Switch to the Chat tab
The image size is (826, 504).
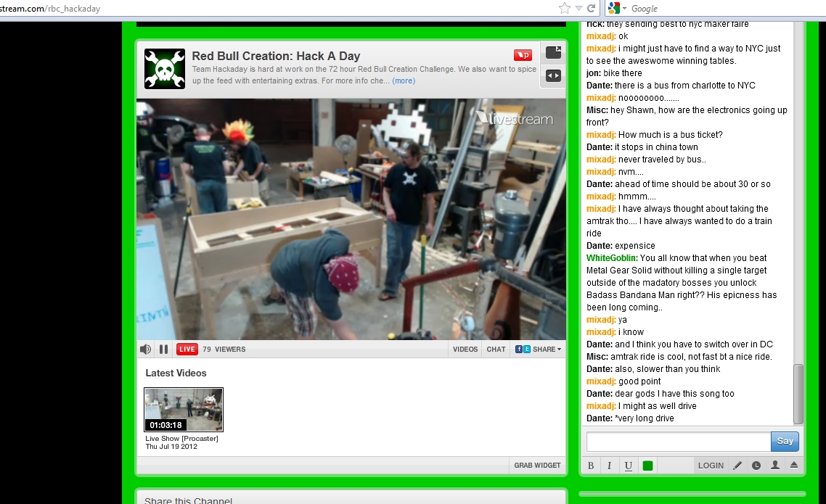(496, 350)
